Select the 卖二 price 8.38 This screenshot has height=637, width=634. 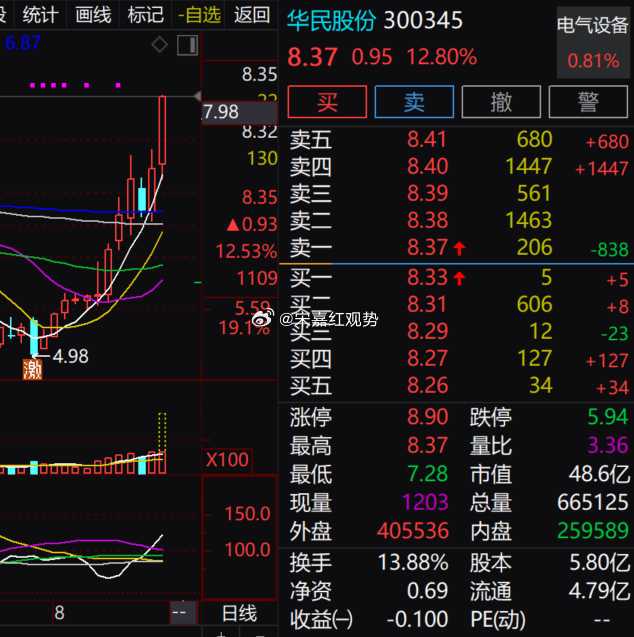point(427,220)
